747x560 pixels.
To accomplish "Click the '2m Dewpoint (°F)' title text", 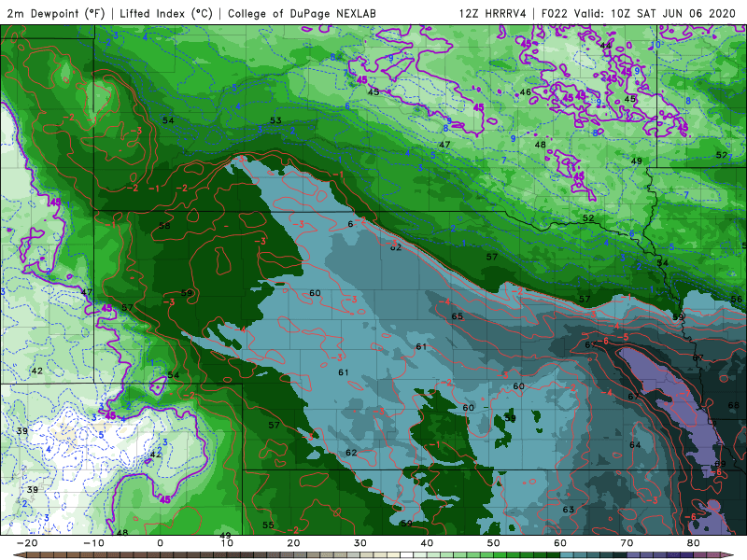I will click(x=56, y=13).
